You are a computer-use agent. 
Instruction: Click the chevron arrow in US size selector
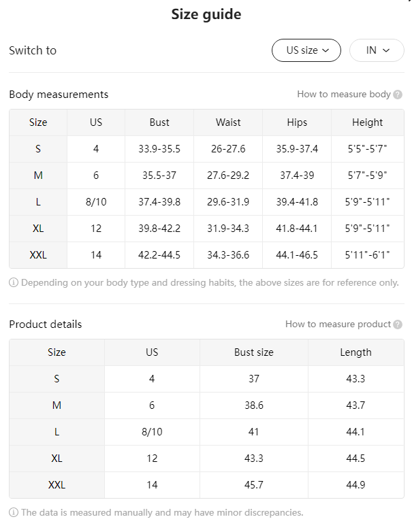click(x=326, y=50)
